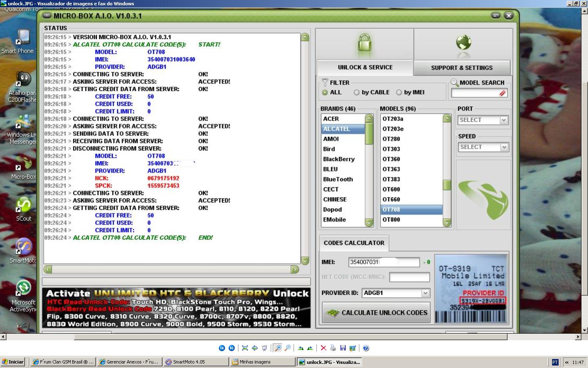Click the Actual Size viewer icon
The height and width of the screenshot is (368, 588).
coord(255,348)
